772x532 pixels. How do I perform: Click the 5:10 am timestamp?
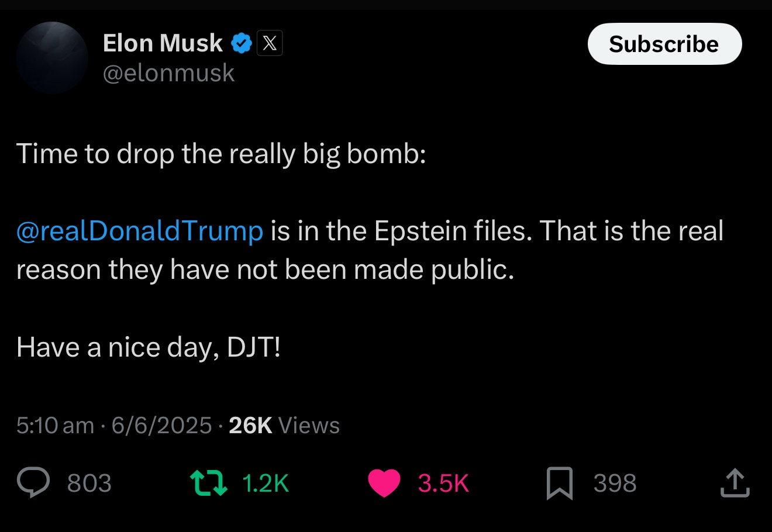55,426
